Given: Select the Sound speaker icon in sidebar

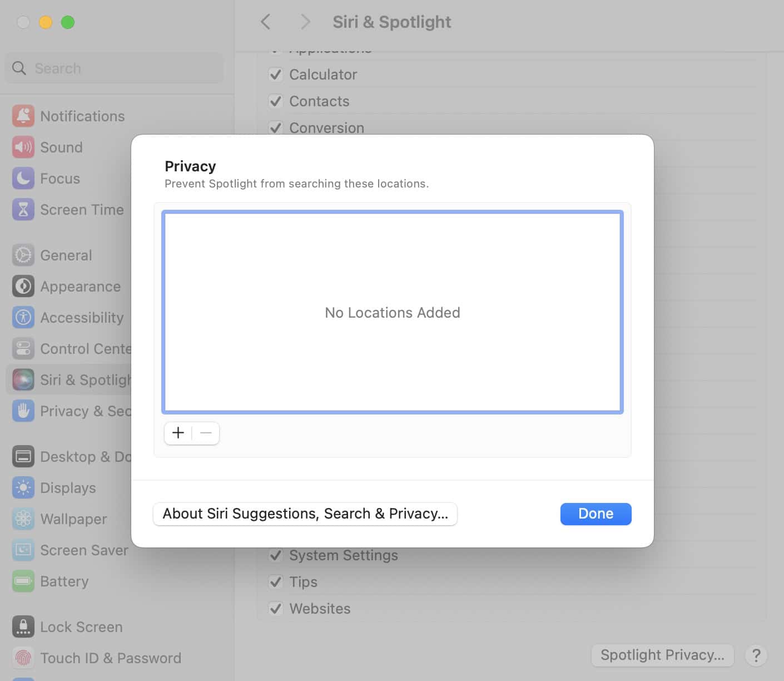Looking at the screenshot, I should pos(23,147).
